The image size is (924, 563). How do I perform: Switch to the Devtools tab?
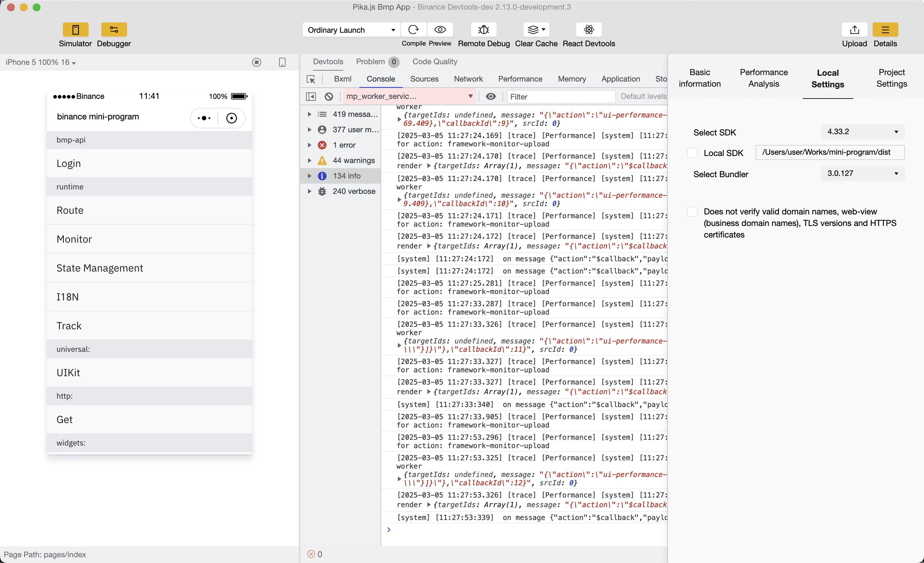[328, 62]
